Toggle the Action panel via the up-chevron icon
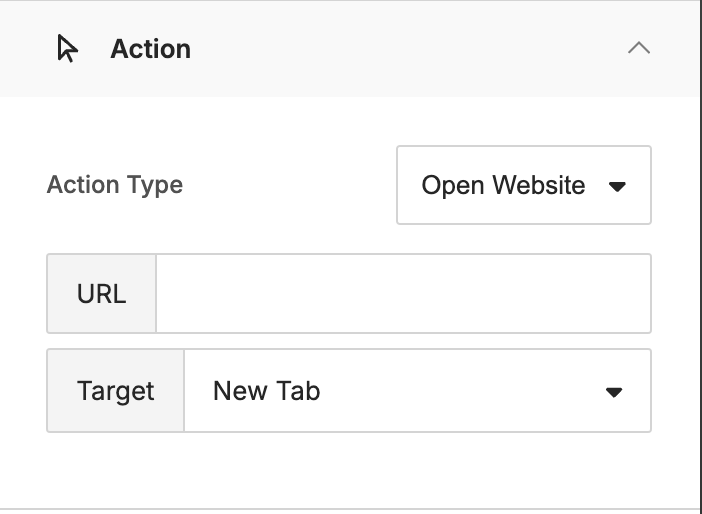 coord(639,48)
